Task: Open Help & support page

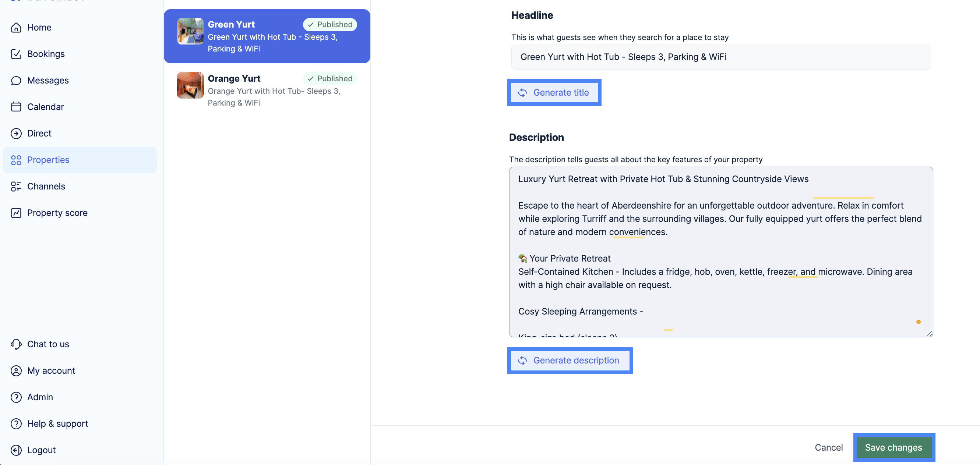Action: [x=57, y=423]
